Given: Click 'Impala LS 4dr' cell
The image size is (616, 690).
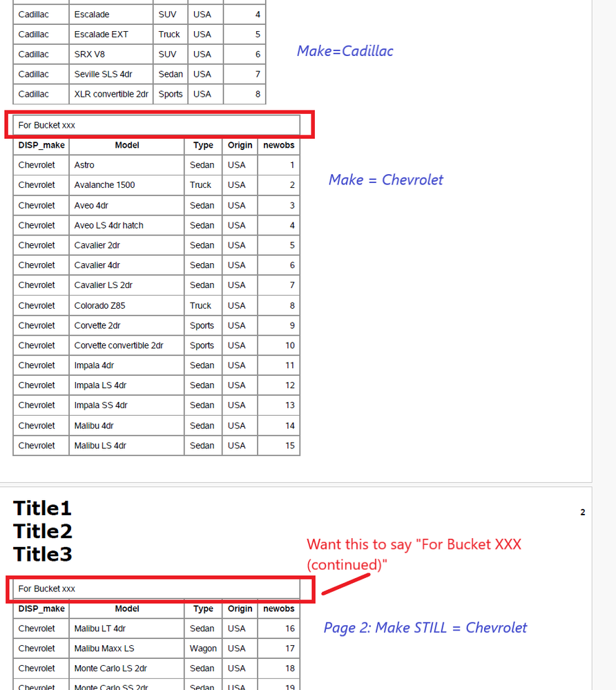Looking at the screenshot, I should [126, 385].
